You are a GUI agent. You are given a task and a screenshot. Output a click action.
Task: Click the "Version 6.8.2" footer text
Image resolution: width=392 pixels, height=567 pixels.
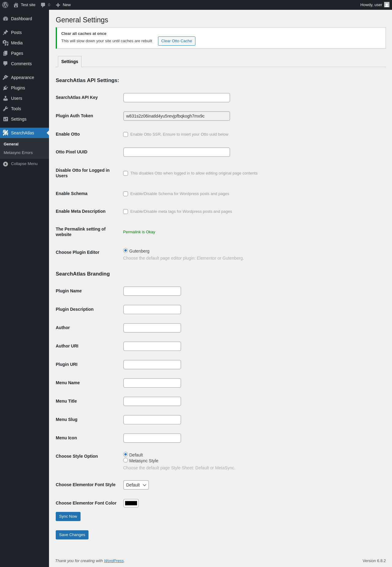point(374,561)
